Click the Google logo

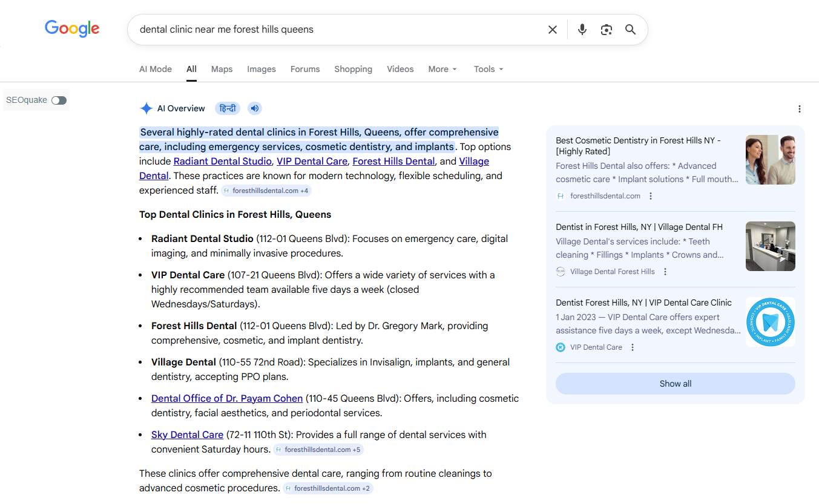pos(72,28)
